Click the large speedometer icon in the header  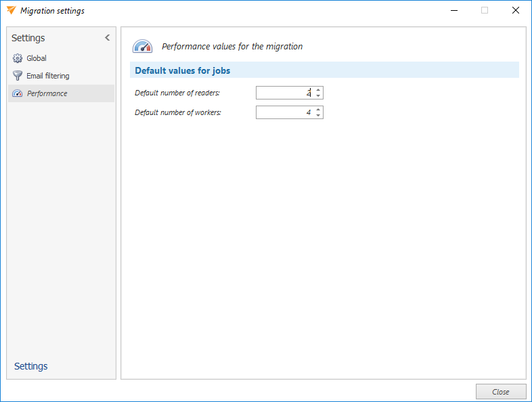tap(142, 47)
